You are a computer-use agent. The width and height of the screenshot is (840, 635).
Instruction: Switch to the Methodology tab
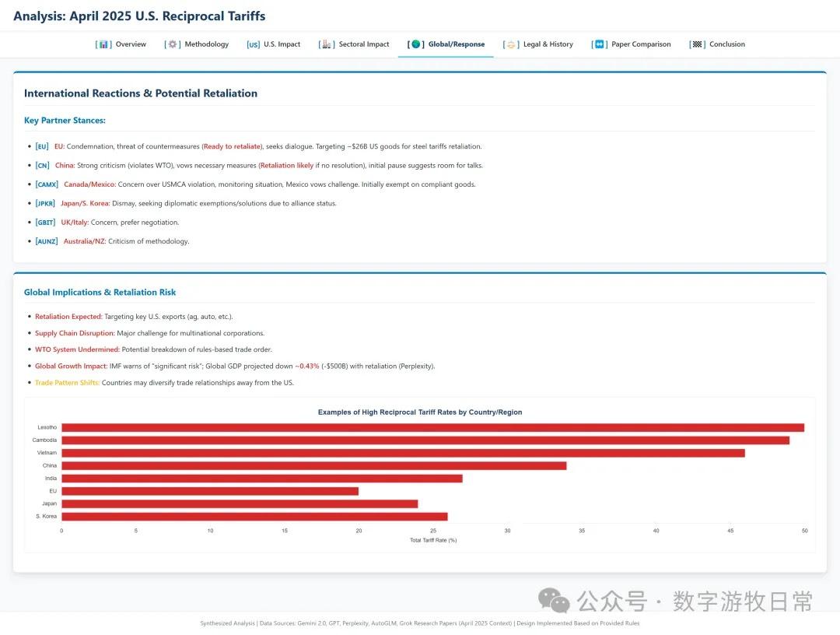tap(206, 44)
